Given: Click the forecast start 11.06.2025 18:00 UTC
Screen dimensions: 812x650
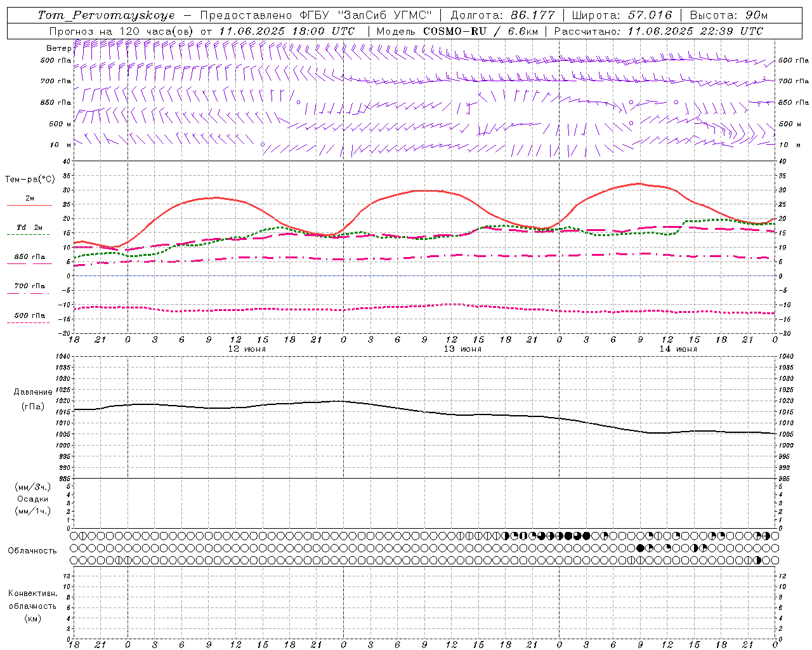Looking at the screenshot, I should tap(287, 31).
